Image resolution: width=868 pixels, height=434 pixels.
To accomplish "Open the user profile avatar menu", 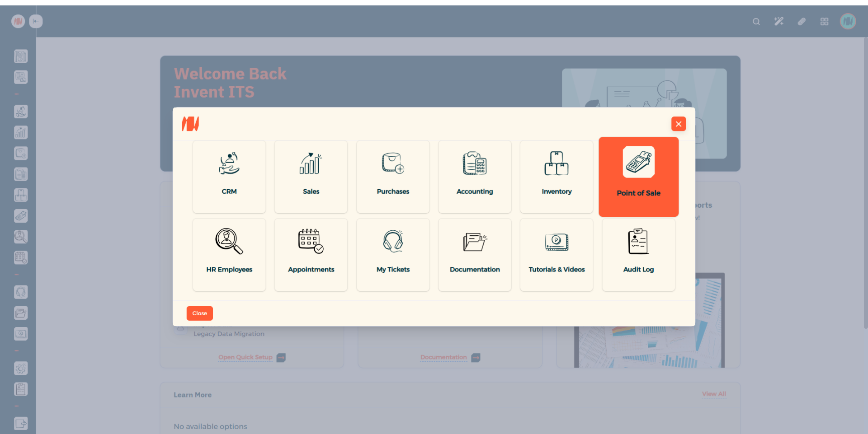I will (x=848, y=21).
